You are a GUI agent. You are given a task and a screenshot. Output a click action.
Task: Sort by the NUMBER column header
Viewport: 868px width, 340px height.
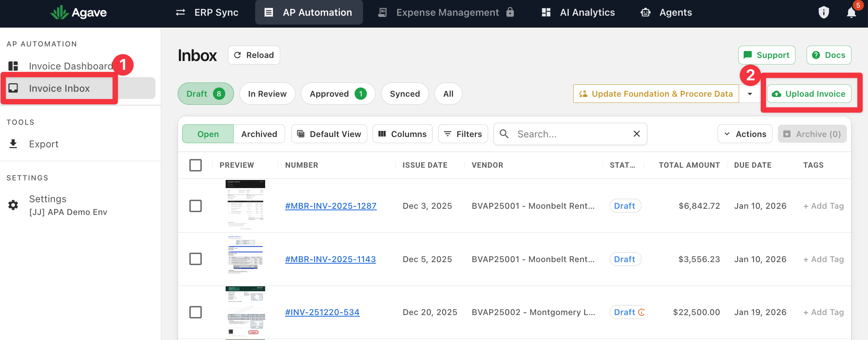[302, 165]
